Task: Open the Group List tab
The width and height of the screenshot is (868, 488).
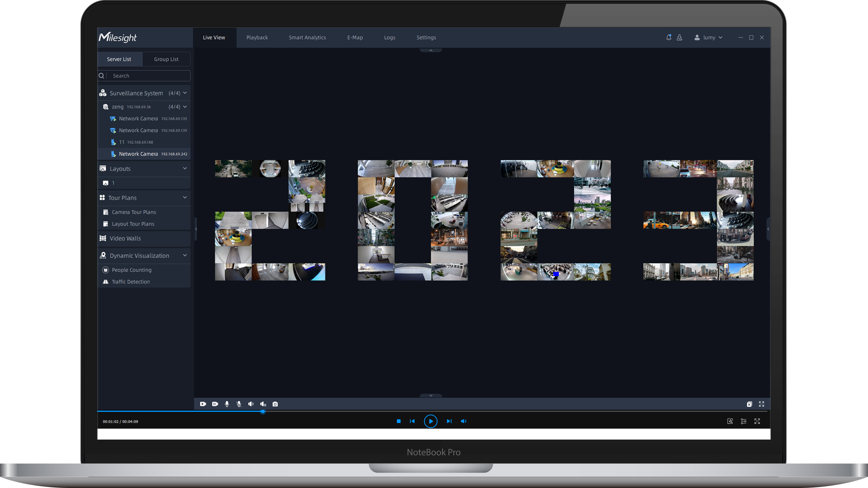Action: pos(166,59)
